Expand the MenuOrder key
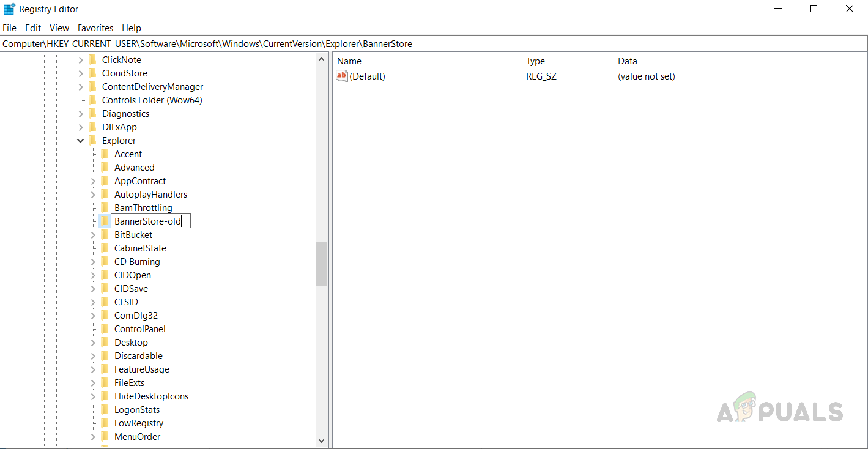The height and width of the screenshot is (449, 868). (x=93, y=437)
